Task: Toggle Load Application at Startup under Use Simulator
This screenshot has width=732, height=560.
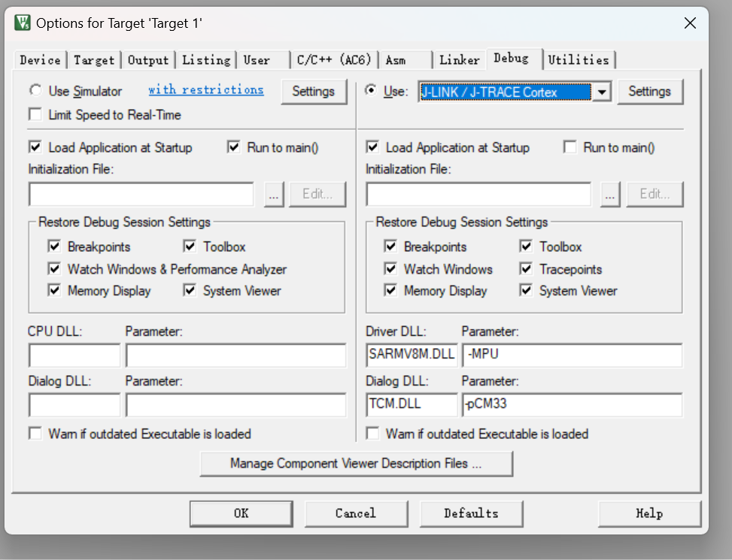Action: point(35,147)
